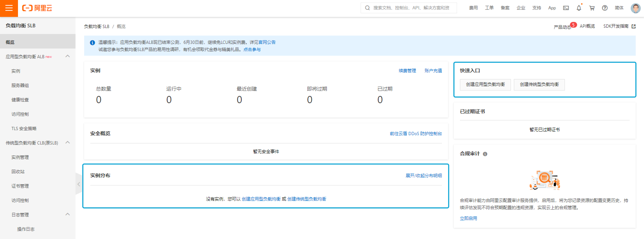The height and width of the screenshot is (239, 644).
Task: Open the 支持 top menu
Action: 536,8
